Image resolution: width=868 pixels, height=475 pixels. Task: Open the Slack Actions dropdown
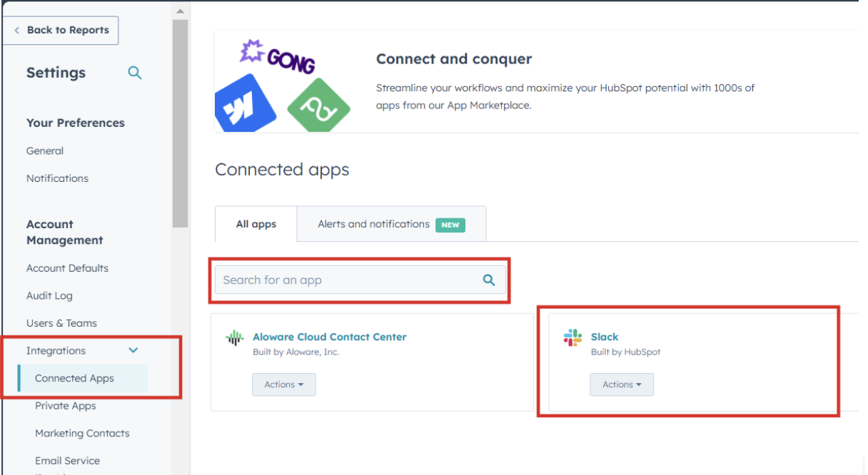[x=622, y=384]
